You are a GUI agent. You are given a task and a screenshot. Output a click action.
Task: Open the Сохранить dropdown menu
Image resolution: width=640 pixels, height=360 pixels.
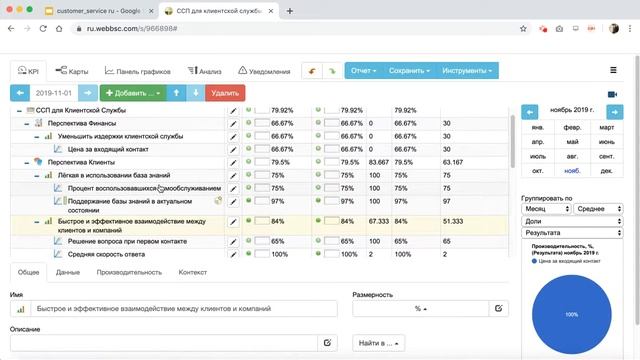409,71
